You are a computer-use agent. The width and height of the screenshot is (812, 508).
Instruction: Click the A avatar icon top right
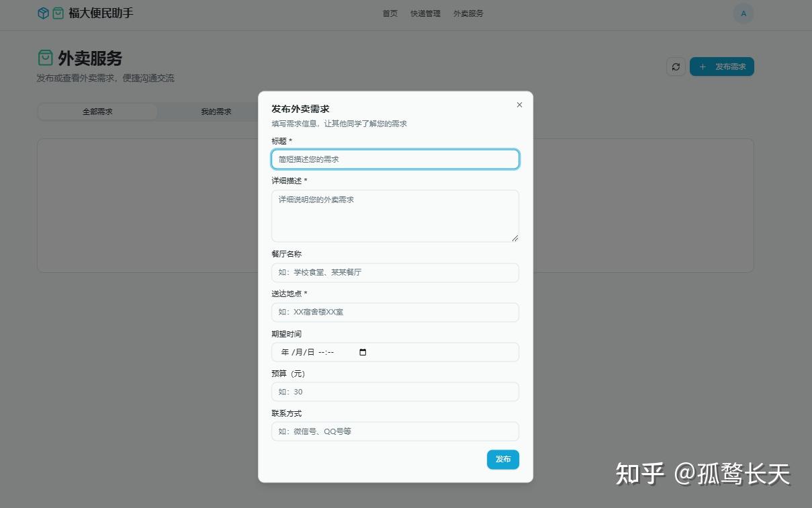[x=743, y=13]
